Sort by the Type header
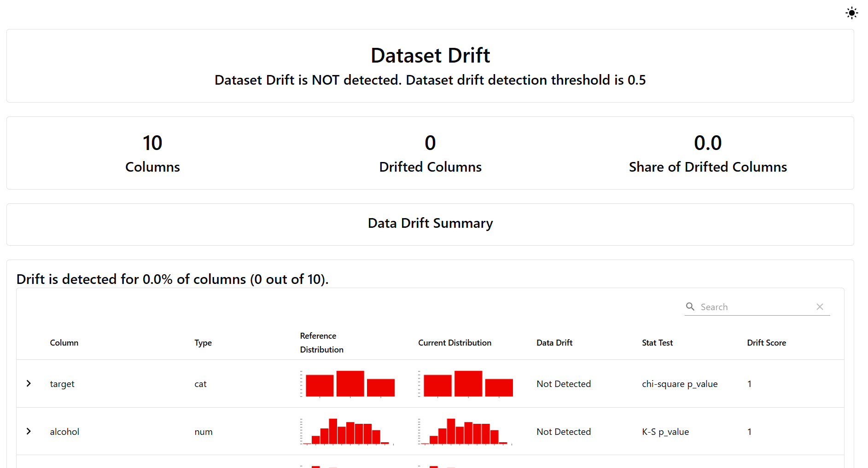868x468 pixels. pyautogui.click(x=203, y=343)
